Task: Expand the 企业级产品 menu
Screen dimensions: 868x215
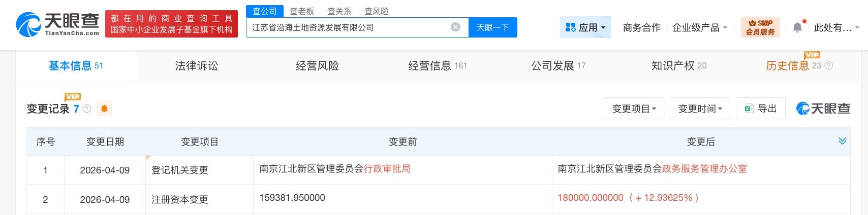Action: [x=700, y=27]
